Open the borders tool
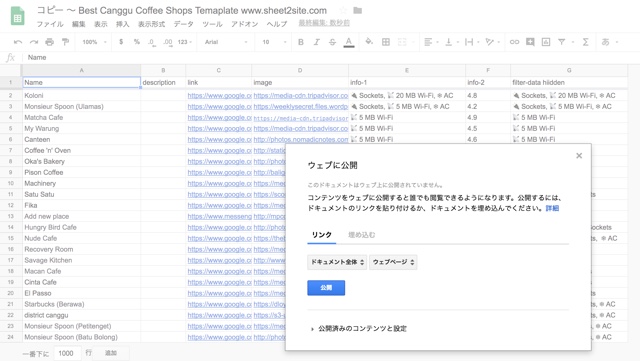 [x=386, y=42]
